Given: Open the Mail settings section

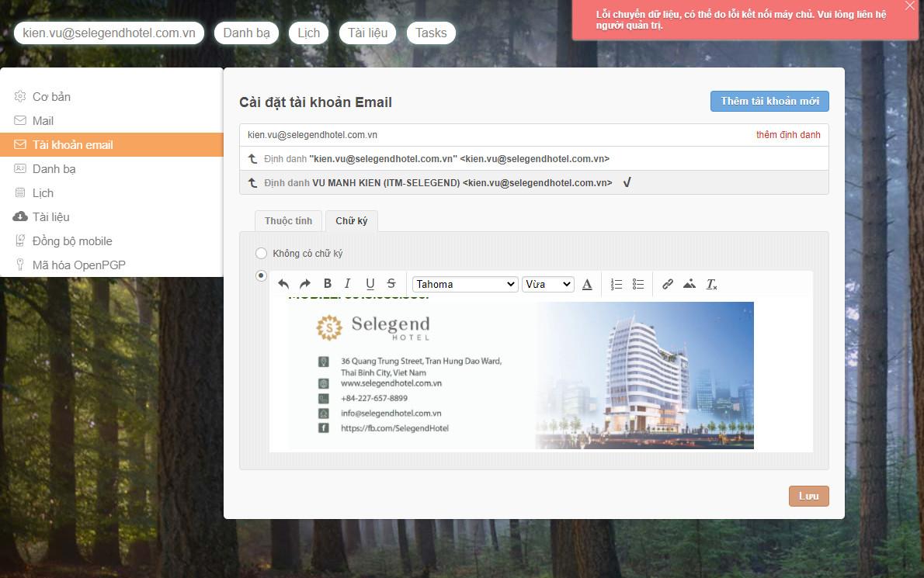Looking at the screenshot, I should pos(112,121).
